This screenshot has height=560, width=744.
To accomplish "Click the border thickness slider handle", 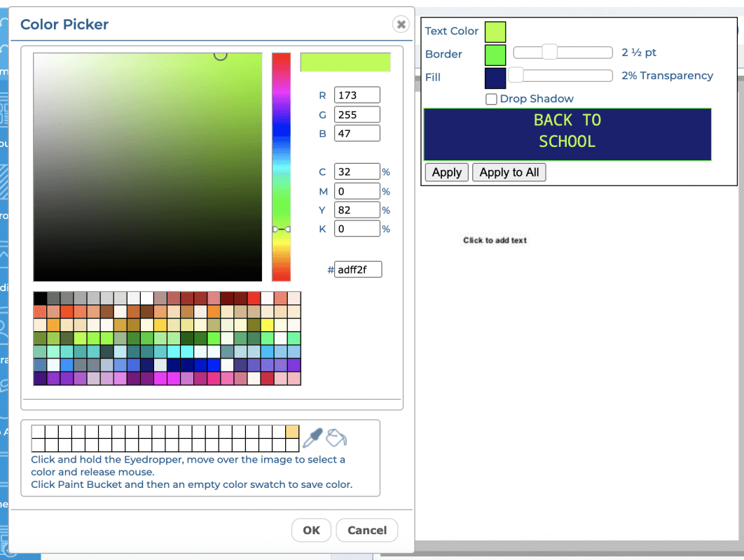I will coord(550,52).
